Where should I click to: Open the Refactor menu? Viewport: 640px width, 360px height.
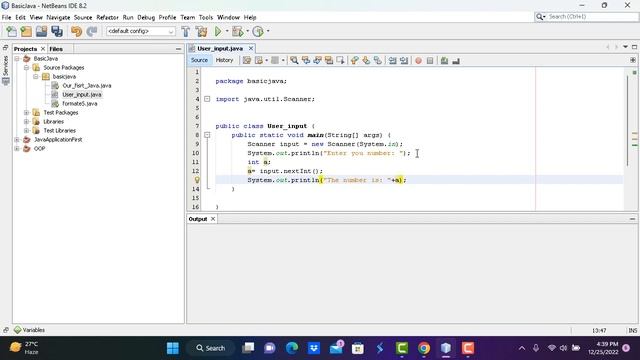[x=107, y=17]
